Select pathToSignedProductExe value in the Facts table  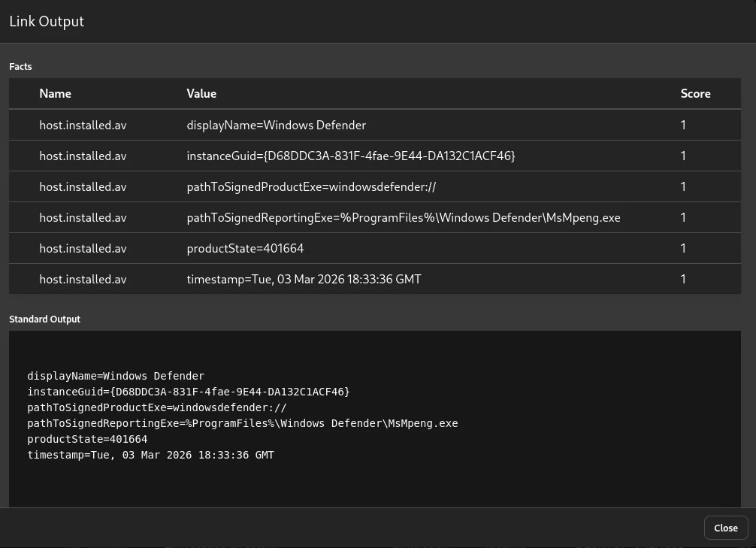pyautogui.click(x=311, y=186)
